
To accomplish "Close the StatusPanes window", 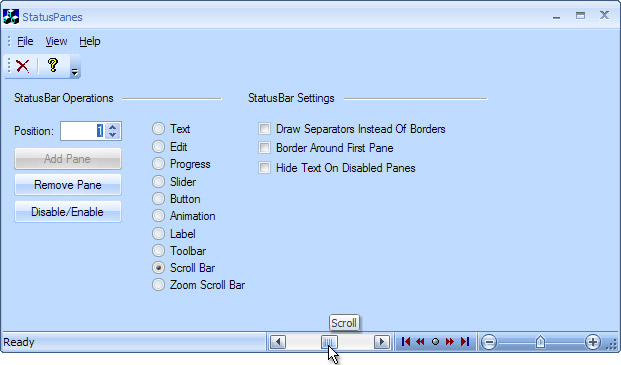I will (x=604, y=15).
